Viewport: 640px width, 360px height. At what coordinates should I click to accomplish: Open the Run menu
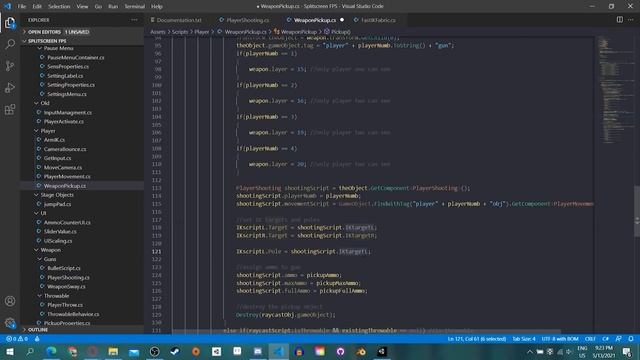(113, 6)
